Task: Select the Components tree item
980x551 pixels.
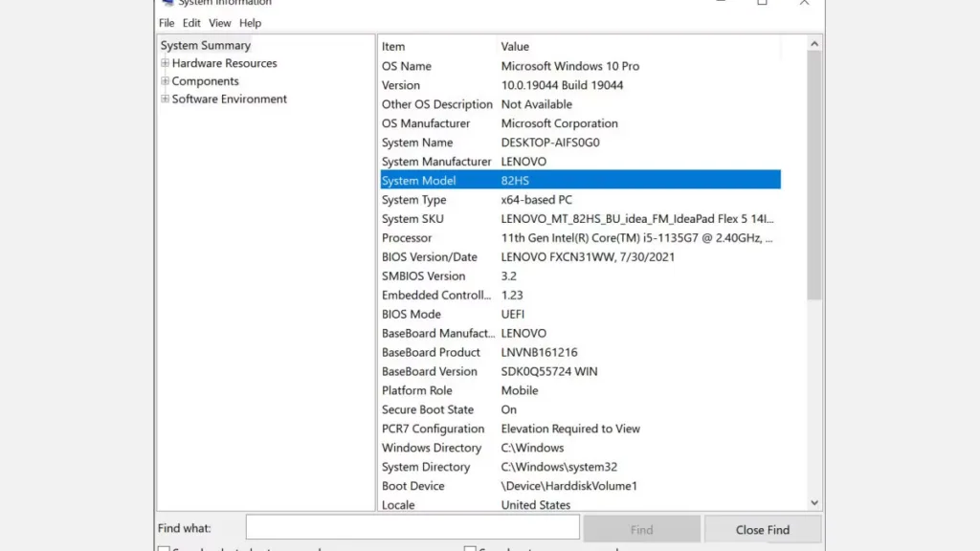Action: (x=205, y=81)
